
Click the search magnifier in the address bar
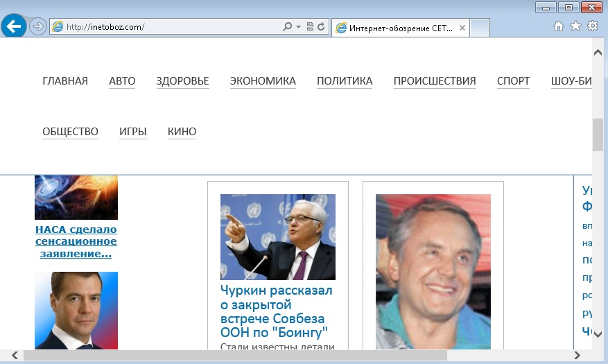pyautogui.click(x=287, y=27)
